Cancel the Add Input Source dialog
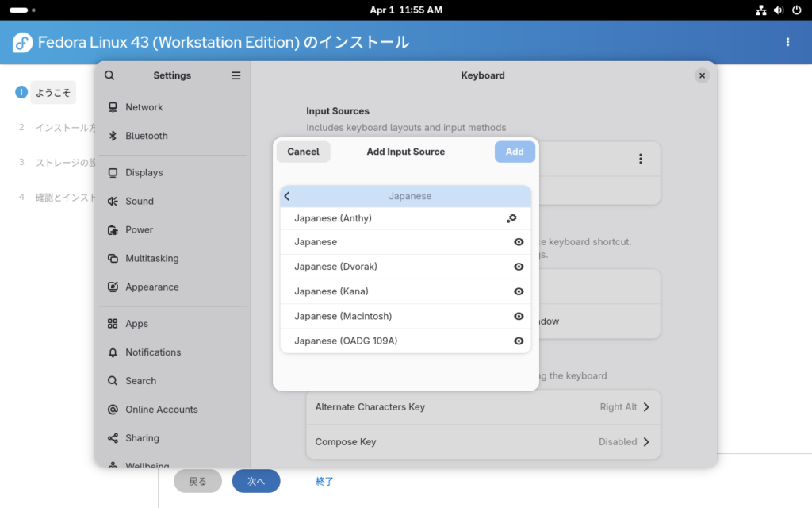Image resolution: width=812 pixels, height=508 pixels. [x=303, y=152]
